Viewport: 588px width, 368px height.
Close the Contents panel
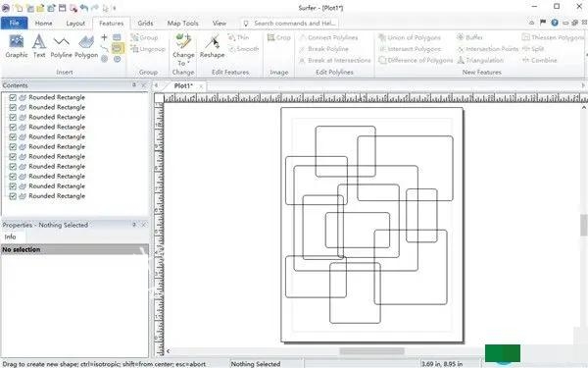pos(144,85)
